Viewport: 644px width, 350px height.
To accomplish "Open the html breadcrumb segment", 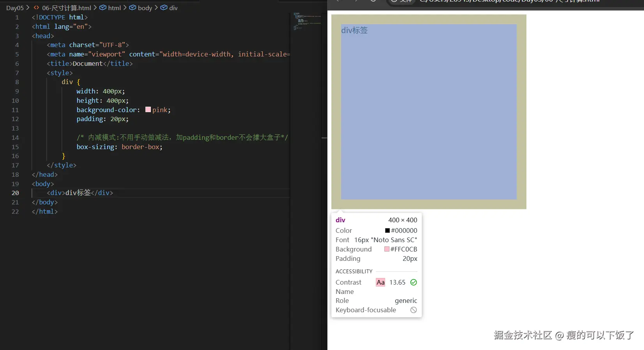I will [114, 8].
